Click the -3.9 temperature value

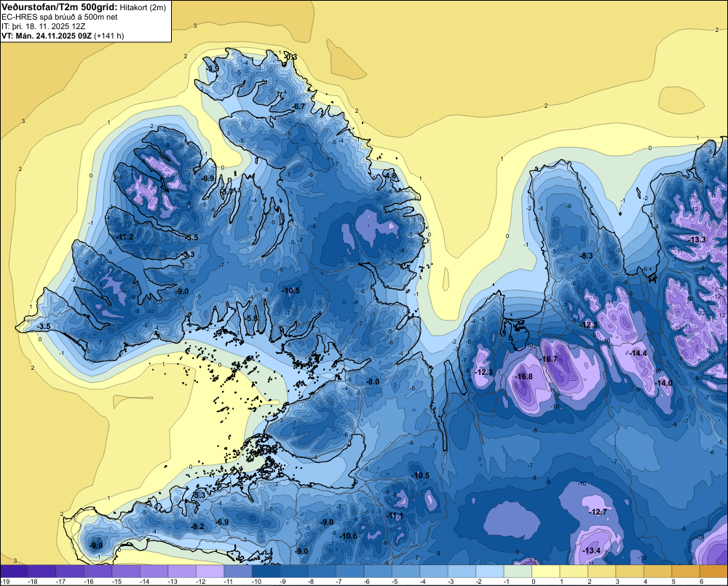[213, 68]
